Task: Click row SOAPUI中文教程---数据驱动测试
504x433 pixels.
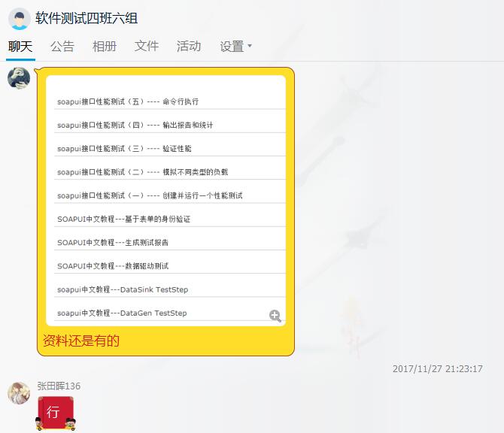Action: coord(170,266)
